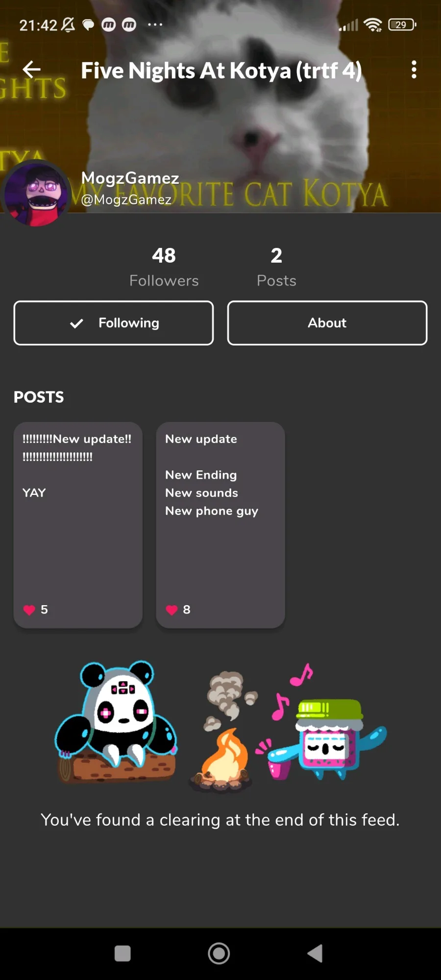This screenshot has width=441, height=980.
Task: Tap the WiFi status bar icon
Action: pyautogui.click(x=373, y=24)
